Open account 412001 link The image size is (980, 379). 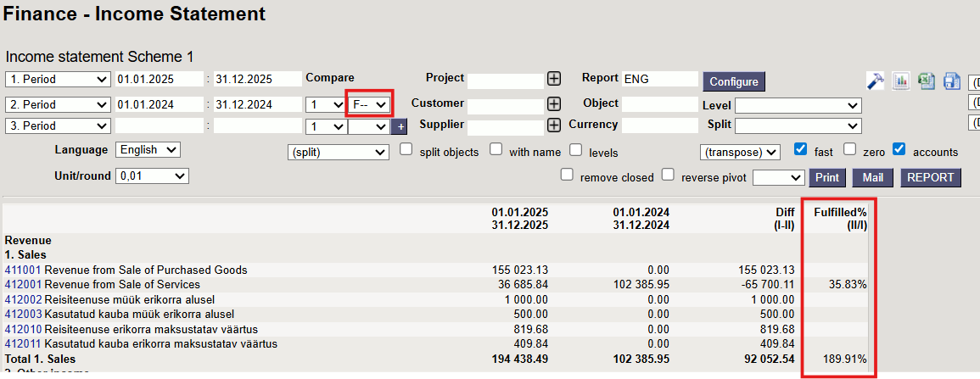(23, 284)
